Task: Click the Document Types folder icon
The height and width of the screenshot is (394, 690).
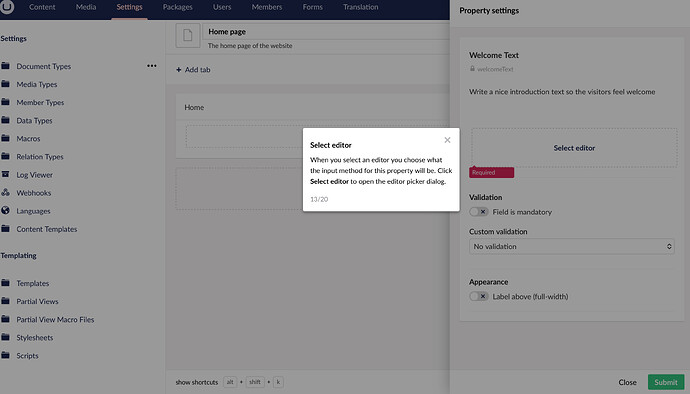Action: [x=5, y=66]
